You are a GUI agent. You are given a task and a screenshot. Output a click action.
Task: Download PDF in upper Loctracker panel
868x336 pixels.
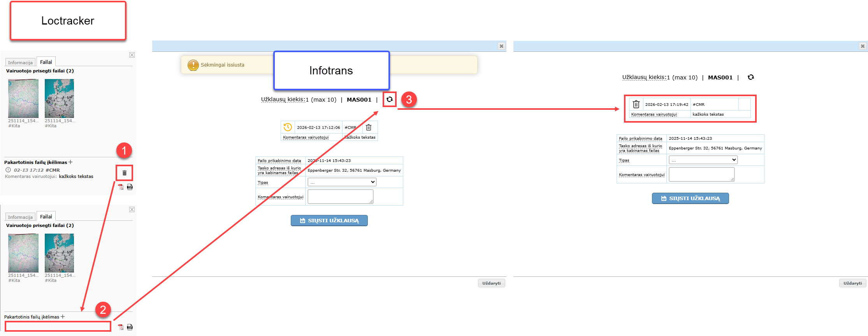coord(121,187)
